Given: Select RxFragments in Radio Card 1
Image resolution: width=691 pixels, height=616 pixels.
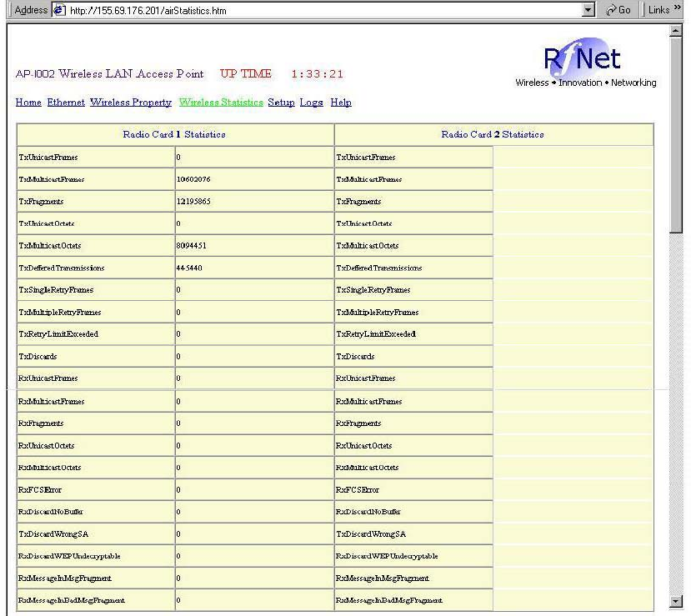Looking at the screenshot, I should pyautogui.click(x=41, y=423).
